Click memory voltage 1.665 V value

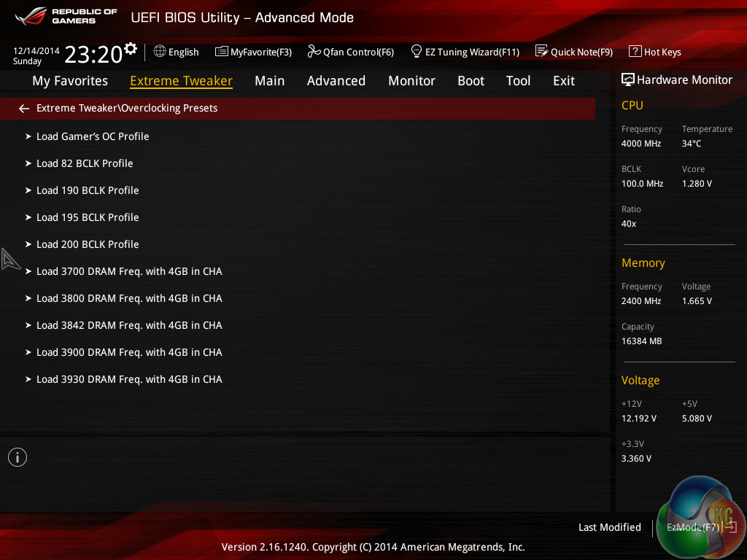[x=697, y=301]
